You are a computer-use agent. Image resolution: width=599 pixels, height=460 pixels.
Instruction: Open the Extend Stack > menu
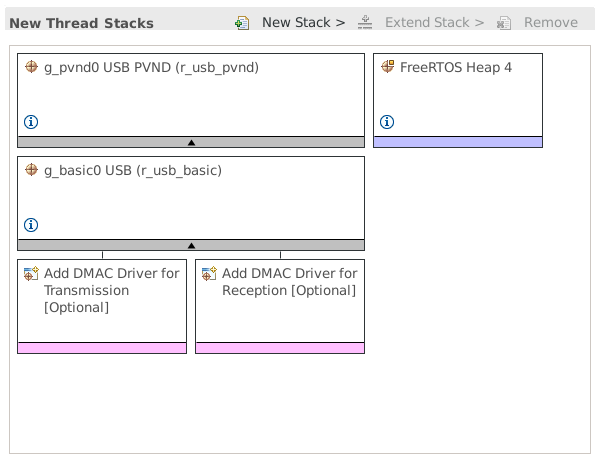[x=434, y=23]
